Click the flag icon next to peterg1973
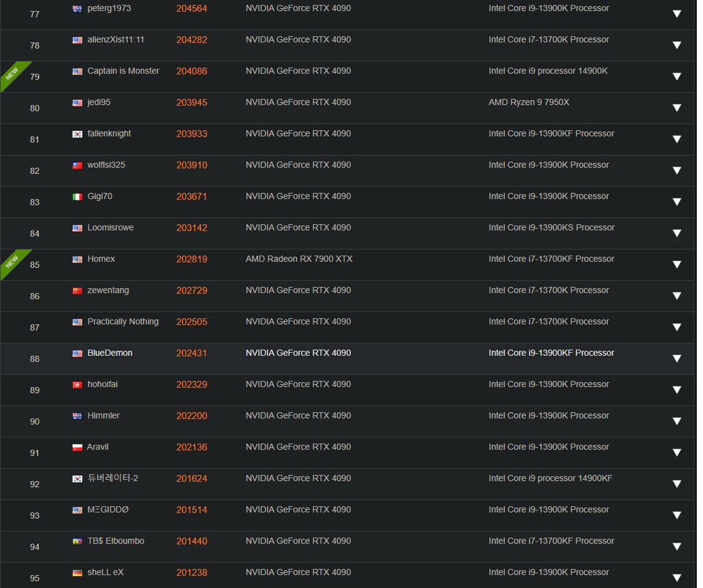Image resolution: width=703 pixels, height=588 pixels. pos(77,9)
